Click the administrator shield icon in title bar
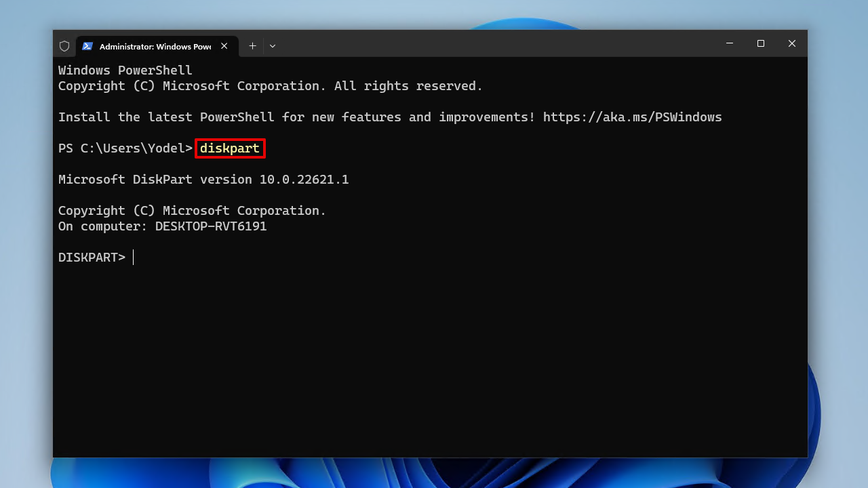Image resolution: width=868 pixels, height=488 pixels. coord(64,46)
